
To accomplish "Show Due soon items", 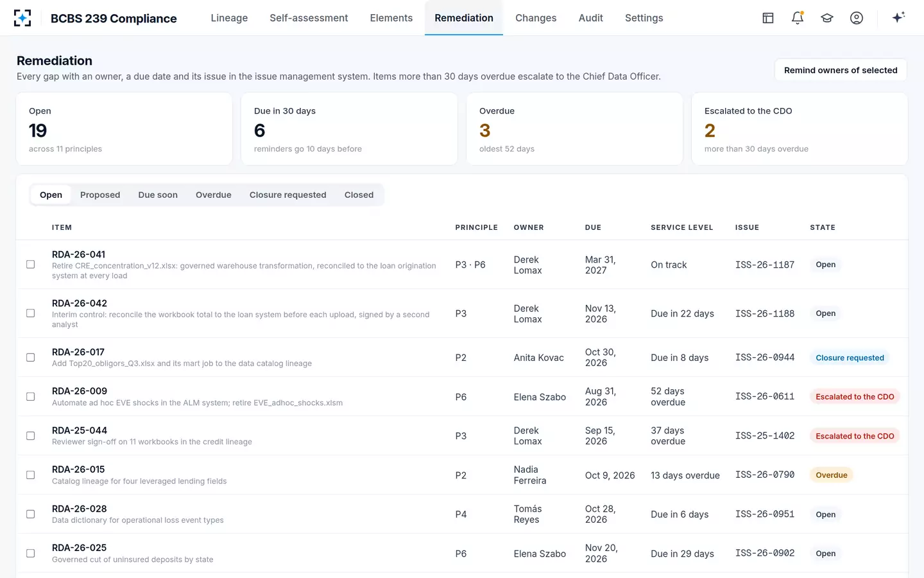I will coord(158,195).
